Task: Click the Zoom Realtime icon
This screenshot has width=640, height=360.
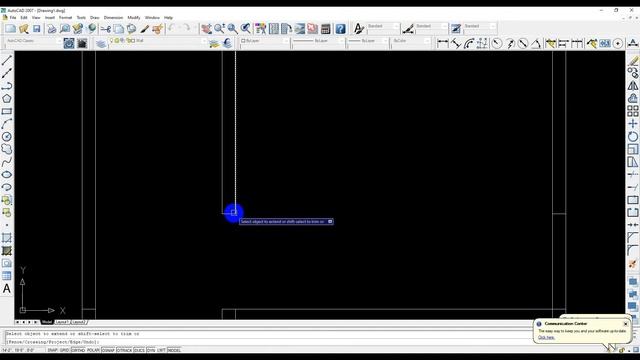Action: [x=220, y=29]
